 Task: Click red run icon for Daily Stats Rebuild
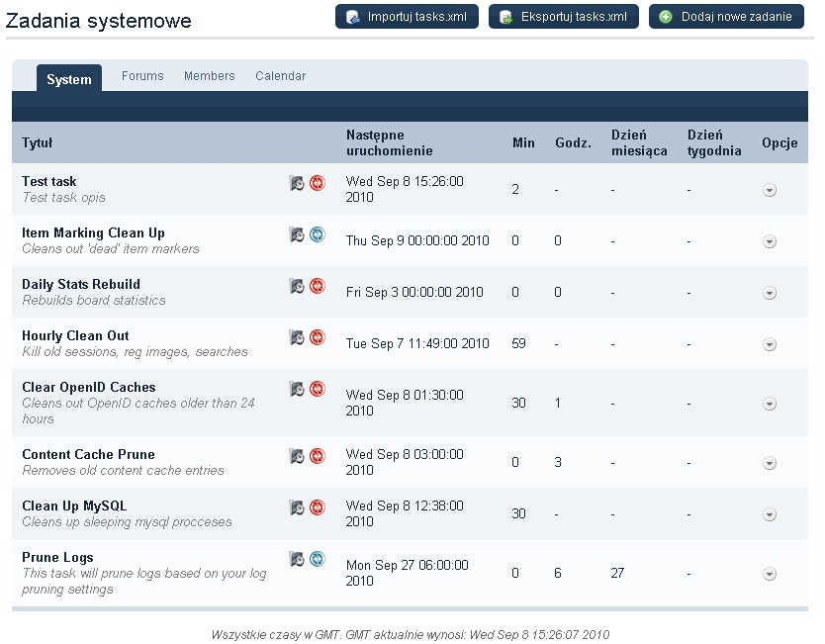tap(317, 286)
